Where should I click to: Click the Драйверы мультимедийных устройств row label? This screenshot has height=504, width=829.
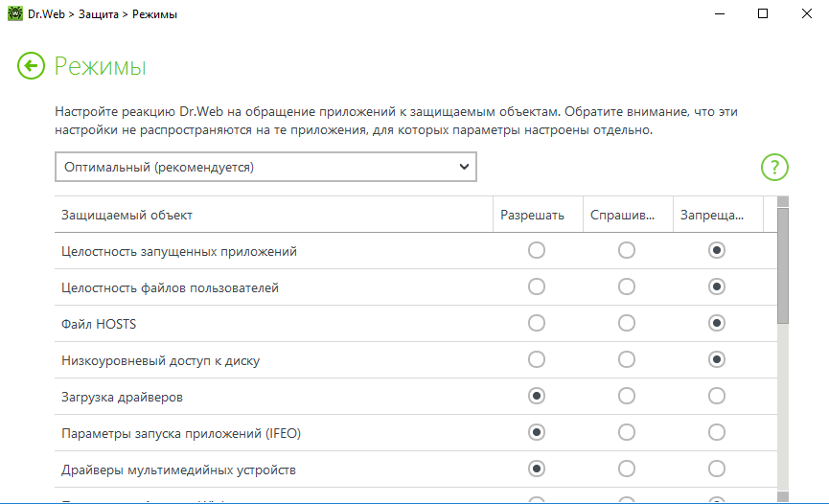click(178, 470)
